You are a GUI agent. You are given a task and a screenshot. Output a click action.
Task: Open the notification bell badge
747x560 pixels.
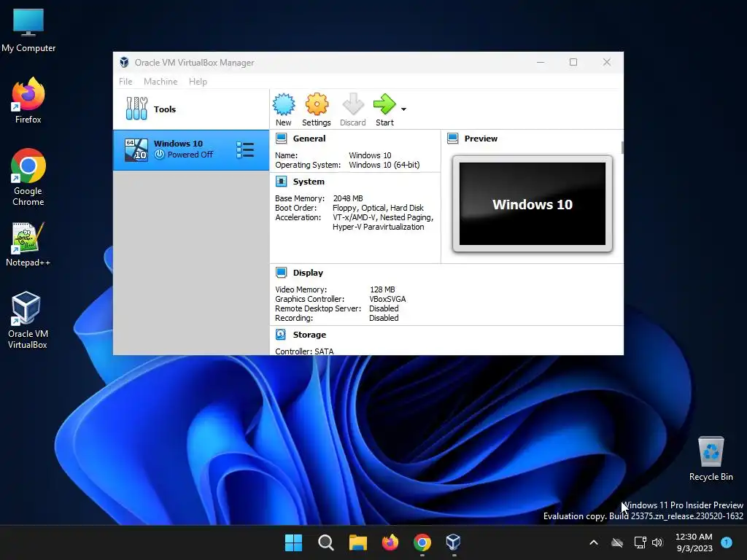click(726, 542)
